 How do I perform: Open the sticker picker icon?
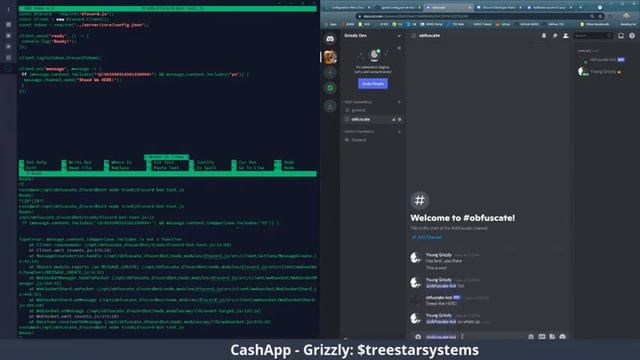pos(552,337)
